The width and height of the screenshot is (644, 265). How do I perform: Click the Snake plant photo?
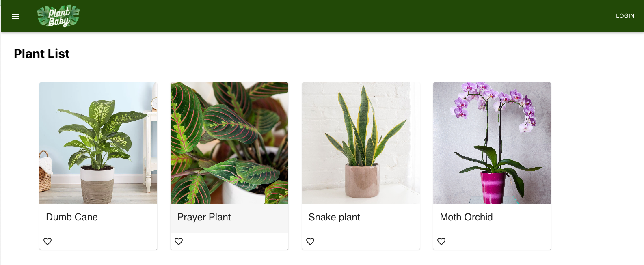tap(361, 143)
